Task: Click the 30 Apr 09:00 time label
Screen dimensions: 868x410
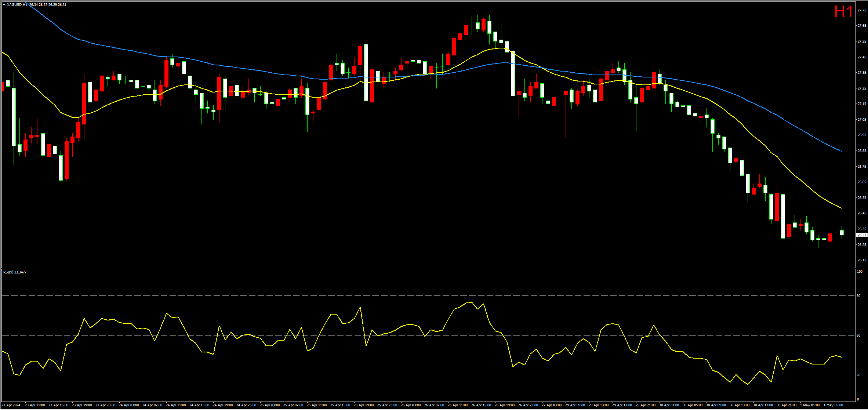Action: point(716,405)
